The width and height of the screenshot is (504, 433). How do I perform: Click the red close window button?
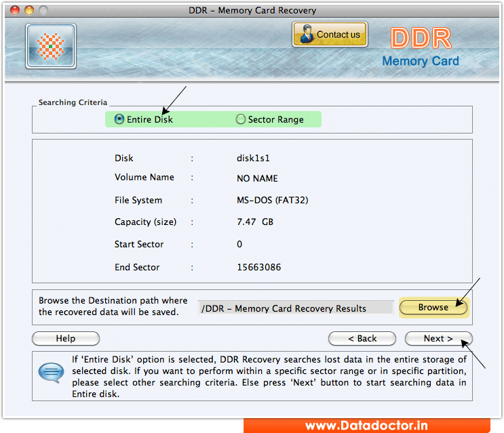15,10
